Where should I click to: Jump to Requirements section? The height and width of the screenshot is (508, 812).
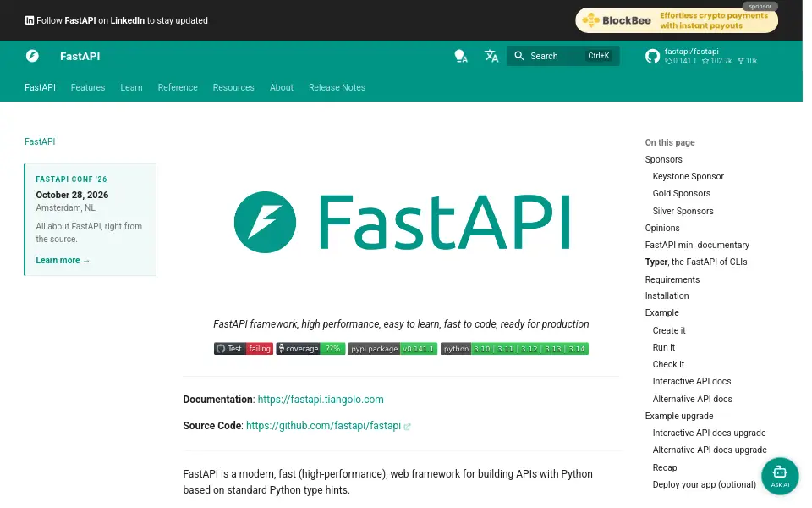point(672,280)
